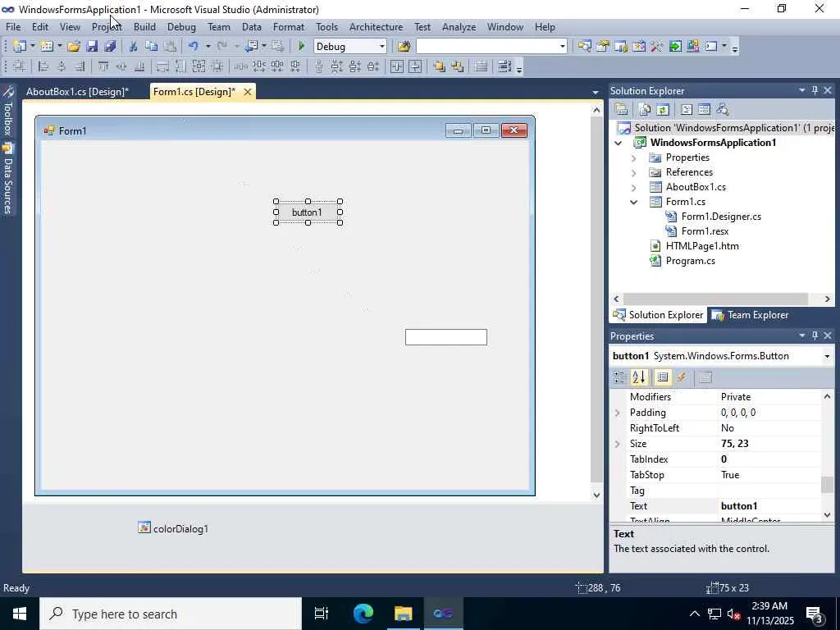840x630 pixels.
Task: Start debugging with the green play icon
Action: (302, 47)
